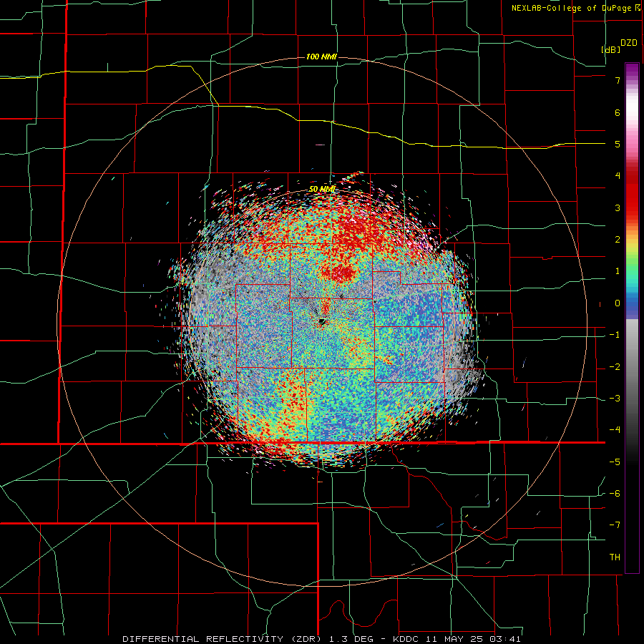Click the 7 value on the dB scale
The height and width of the screenshot is (644, 644).
[618, 80]
